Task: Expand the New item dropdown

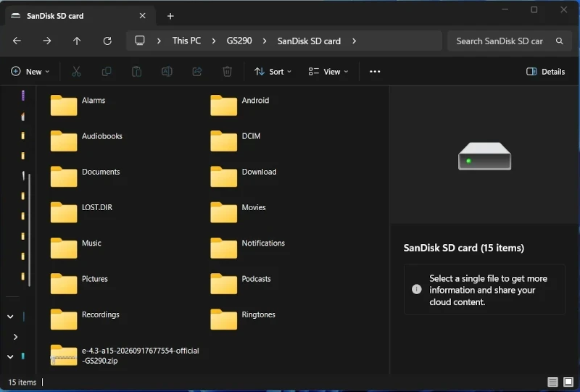Action: (30, 72)
